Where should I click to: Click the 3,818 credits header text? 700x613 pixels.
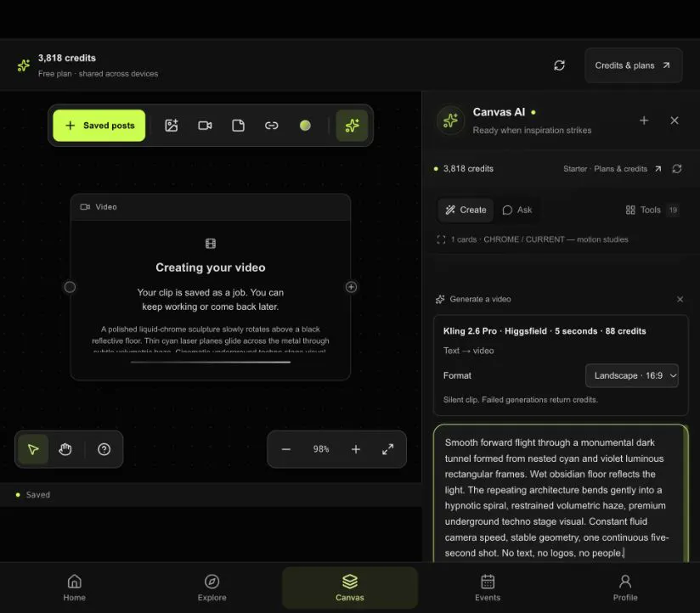[67, 58]
